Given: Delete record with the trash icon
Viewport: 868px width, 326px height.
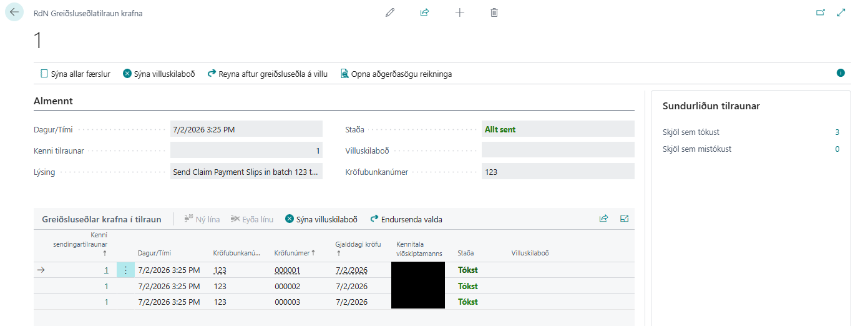Looking at the screenshot, I should point(494,12).
